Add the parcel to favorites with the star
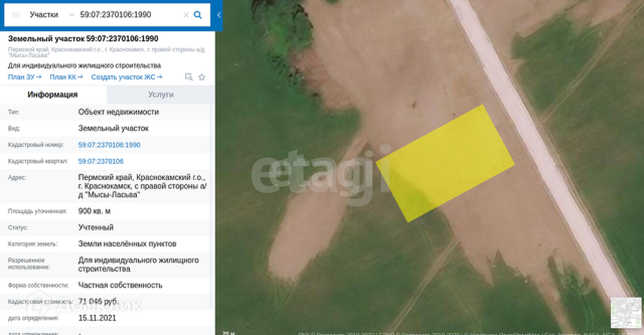644x335 pixels. click(x=202, y=77)
